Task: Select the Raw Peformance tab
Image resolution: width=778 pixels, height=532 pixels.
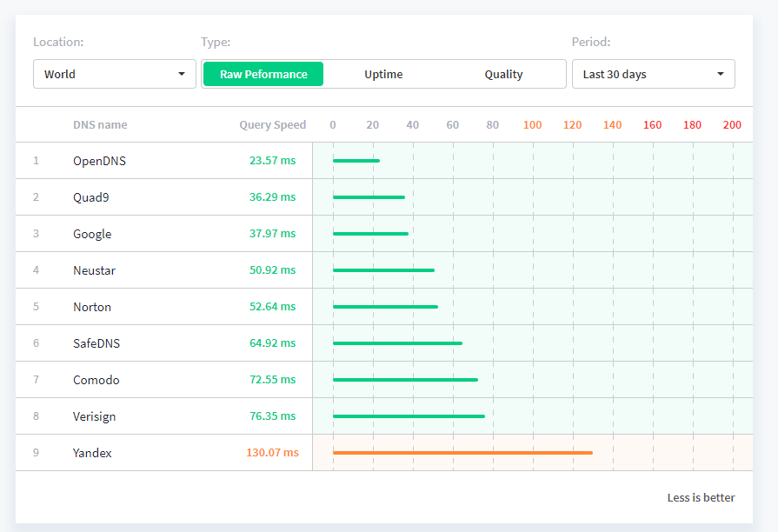Action: [263, 74]
